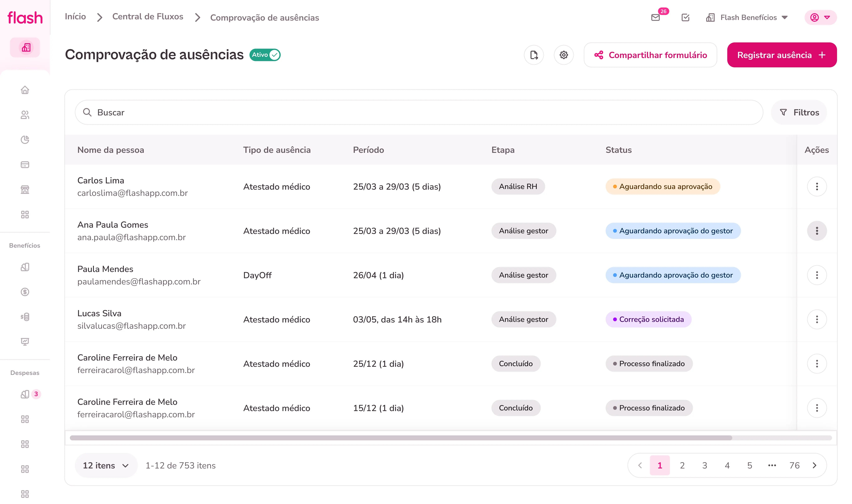Viewport: 852px width, 504px height.
Task: Click Registrar ausência button
Action: pos(782,55)
